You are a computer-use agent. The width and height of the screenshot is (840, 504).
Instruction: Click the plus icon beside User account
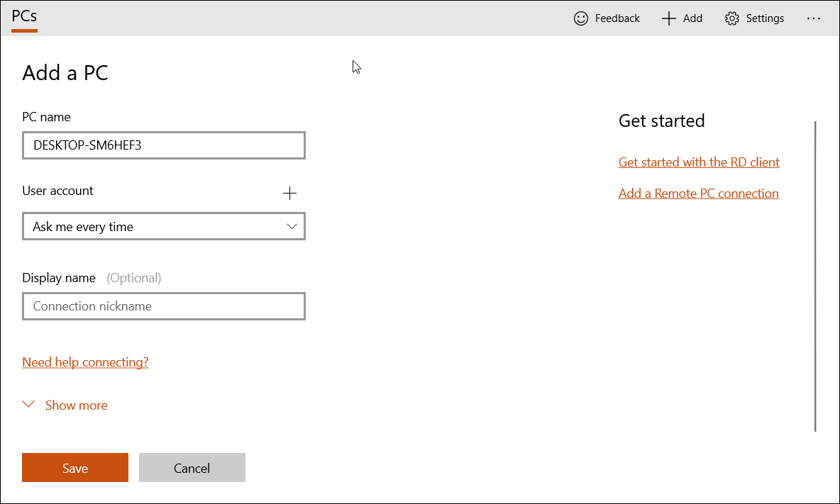coord(289,192)
